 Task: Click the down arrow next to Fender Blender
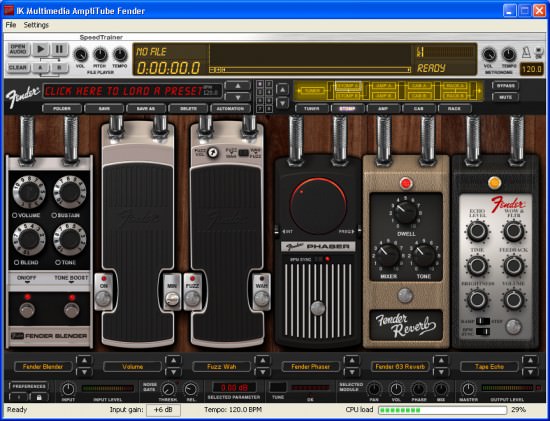coord(84,372)
